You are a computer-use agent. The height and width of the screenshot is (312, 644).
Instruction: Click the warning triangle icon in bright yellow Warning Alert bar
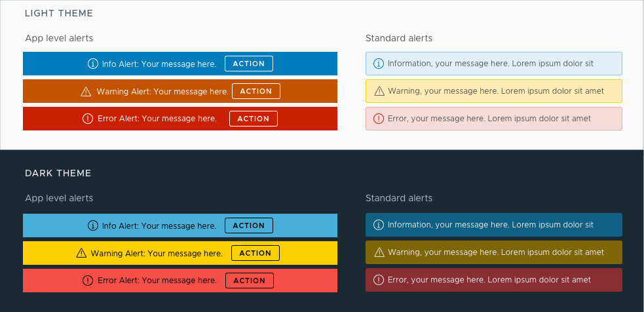coord(81,253)
